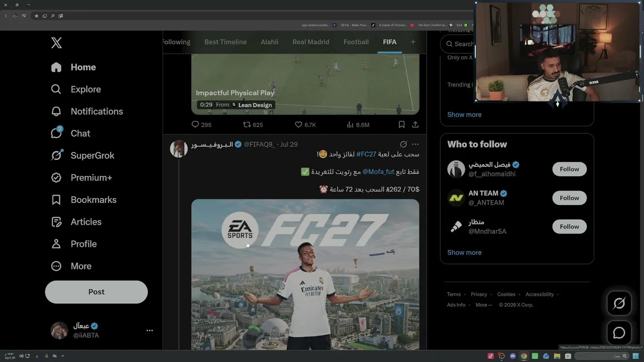The image size is (644, 362).
Task: Open the floating Grok button
Action: tap(619, 303)
